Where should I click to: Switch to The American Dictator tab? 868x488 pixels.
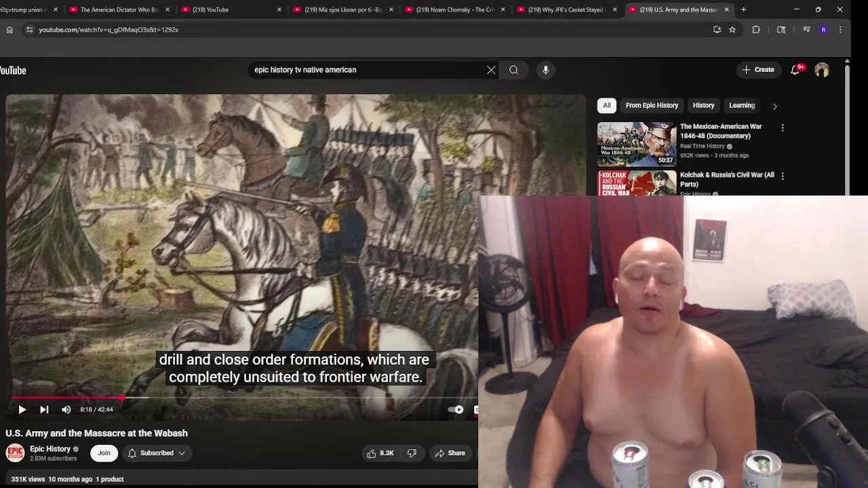point(119,9)
